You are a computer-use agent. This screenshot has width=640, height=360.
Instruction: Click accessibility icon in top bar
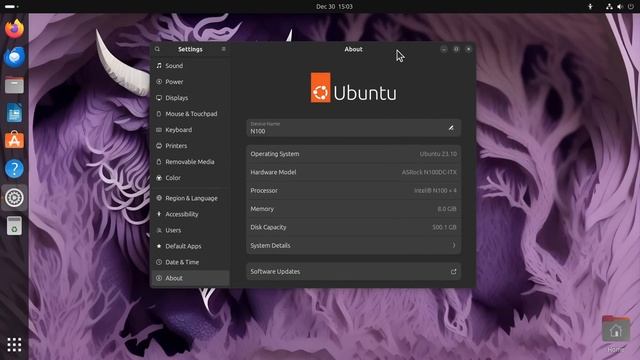click(x=590, y=7)
